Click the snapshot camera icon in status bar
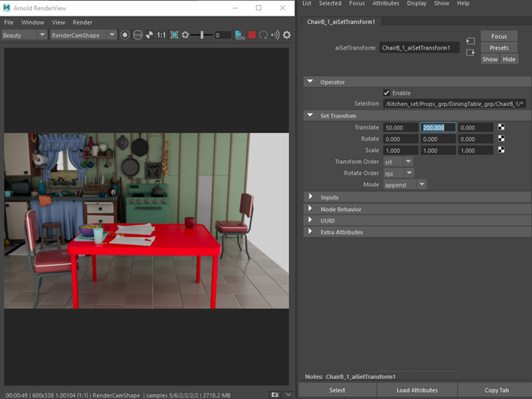532x399 pixels. (275, 394)
